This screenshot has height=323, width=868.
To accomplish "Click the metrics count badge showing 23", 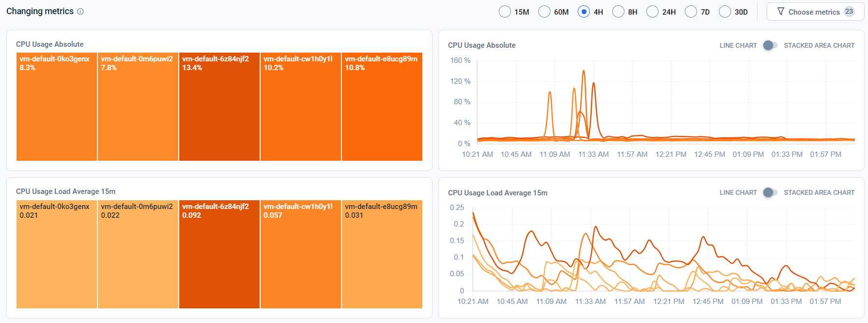I will click(849, 11).
